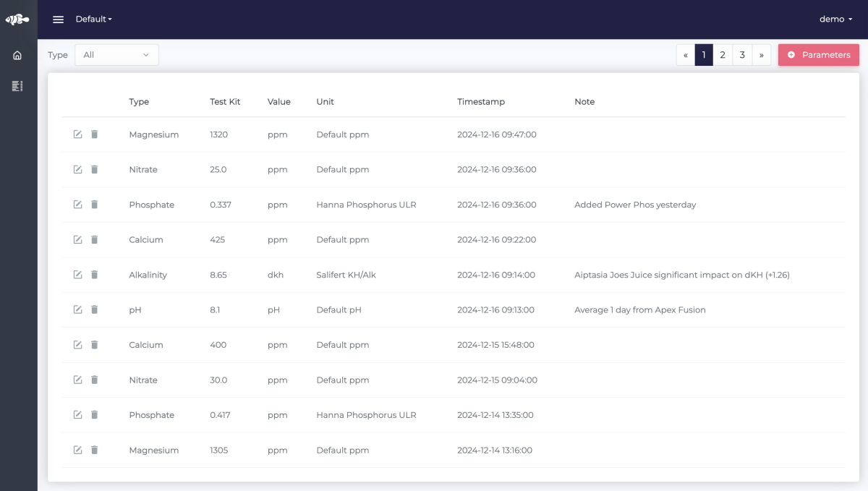This screenshot has height=491, width=868.
Task: Delete the Magnesium 1305 entry
Action: click(94, 450)
